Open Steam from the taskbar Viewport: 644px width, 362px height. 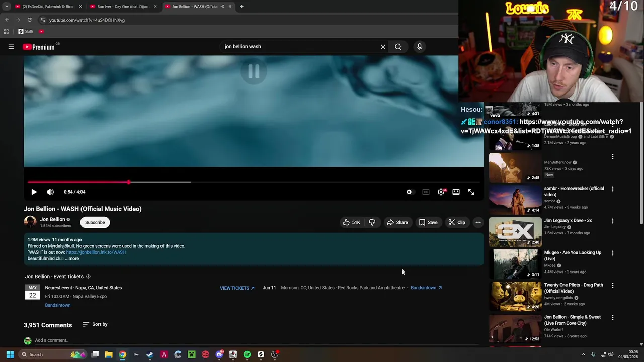(150, 354)
